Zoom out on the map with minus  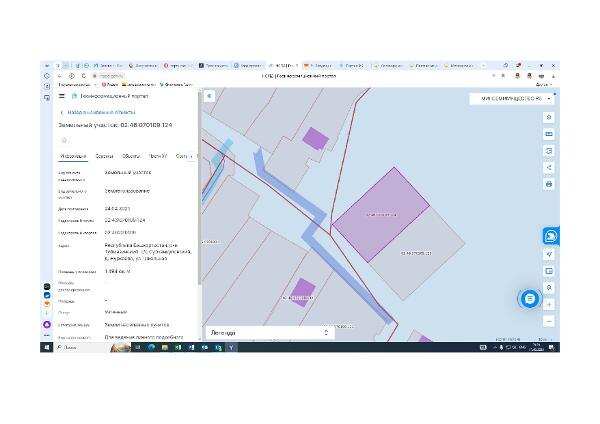tap(549, 321)
